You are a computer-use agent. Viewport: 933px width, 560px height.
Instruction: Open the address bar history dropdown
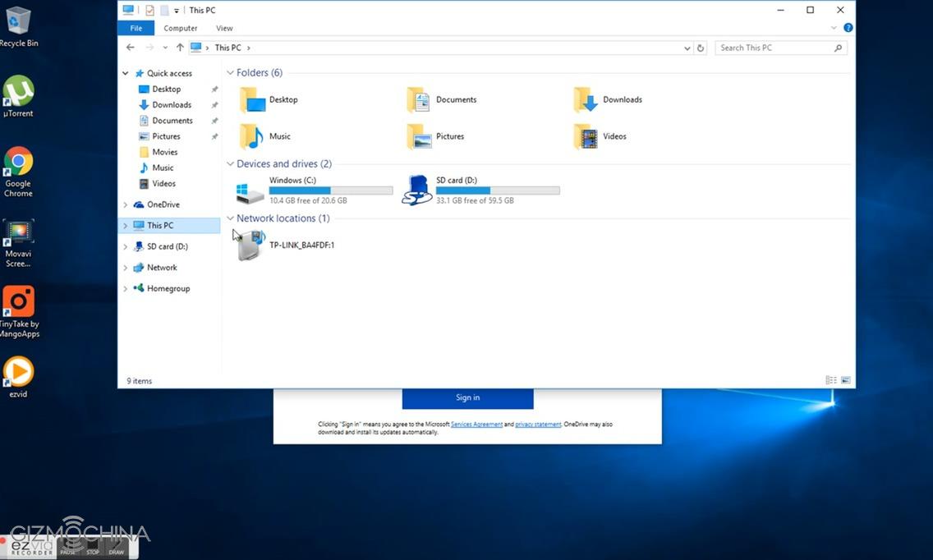[687, 48]
